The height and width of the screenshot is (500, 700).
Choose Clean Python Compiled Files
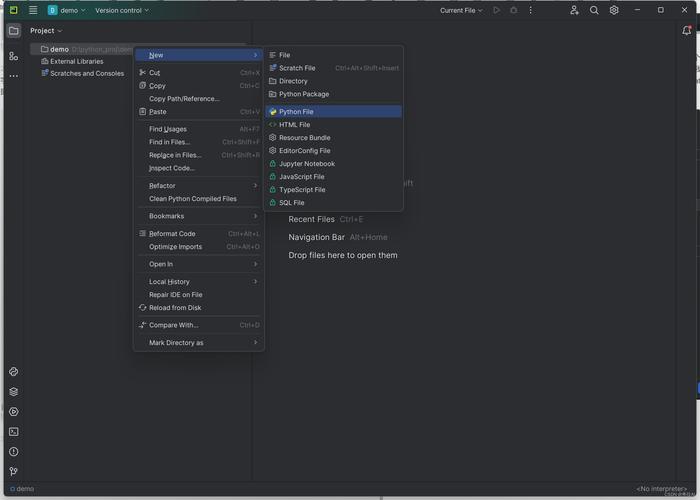[199, 199]
